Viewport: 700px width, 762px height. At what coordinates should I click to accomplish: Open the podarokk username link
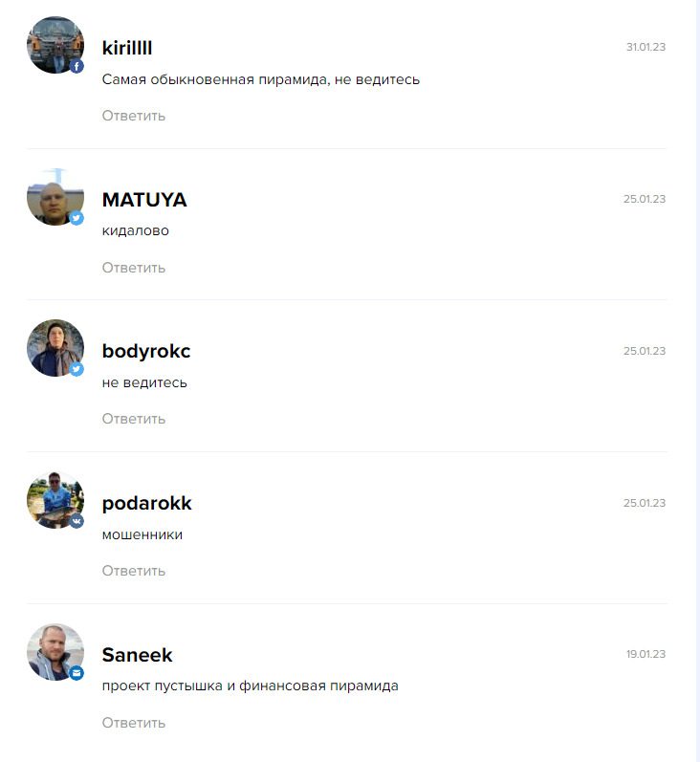point(147,504)
